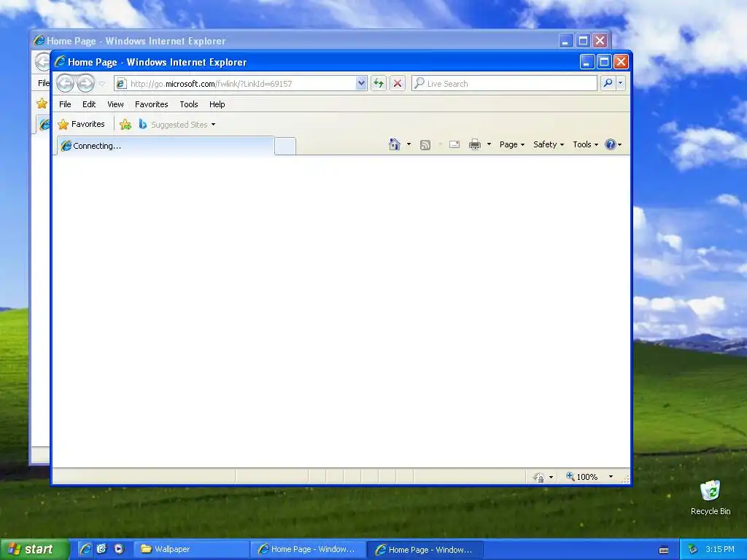Screen dimensions: 747x560
Task: Expand the address bar history dropdown
Action: (x=361, y=83)
